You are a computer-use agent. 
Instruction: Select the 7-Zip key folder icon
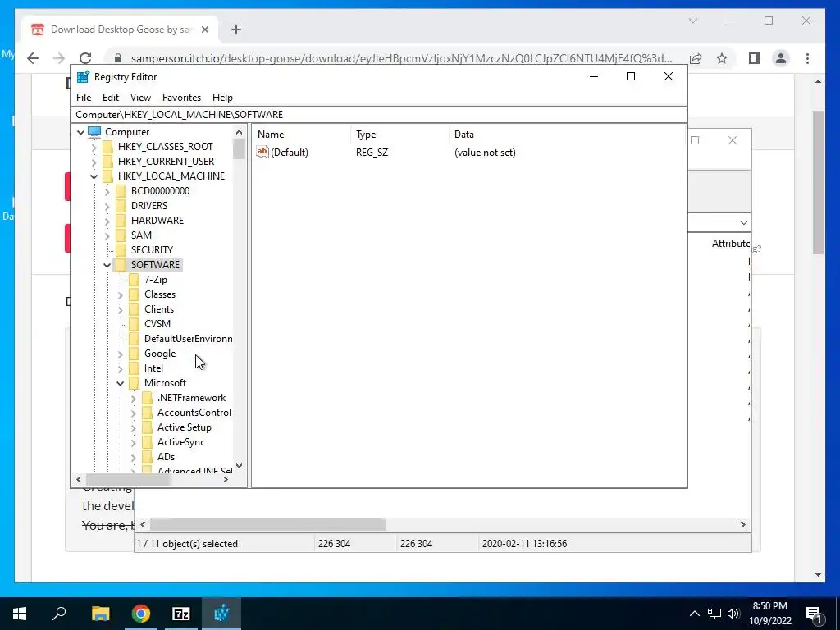coord(134,280)
